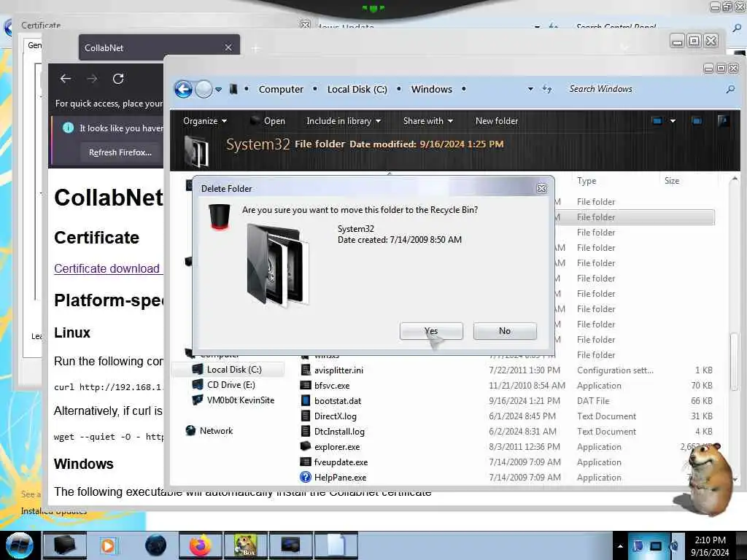Click Open in Explorer toolbar
This screenshot has height=560, width=747.
pos(268,121)
